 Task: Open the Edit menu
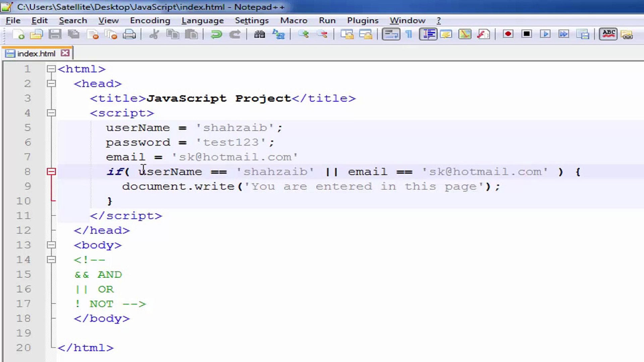(40, 20)
